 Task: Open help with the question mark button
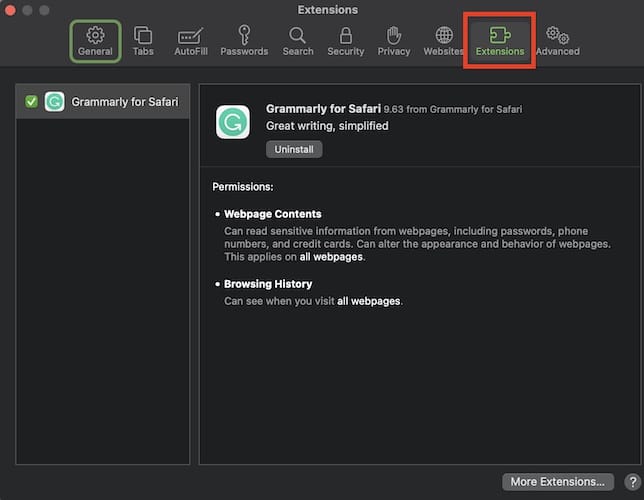point(632,481)
